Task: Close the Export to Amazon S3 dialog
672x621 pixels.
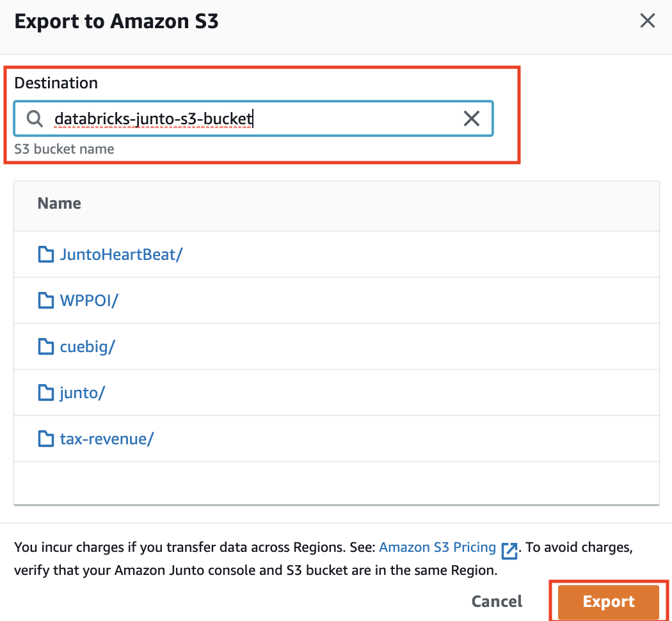Action: point(648,21)
